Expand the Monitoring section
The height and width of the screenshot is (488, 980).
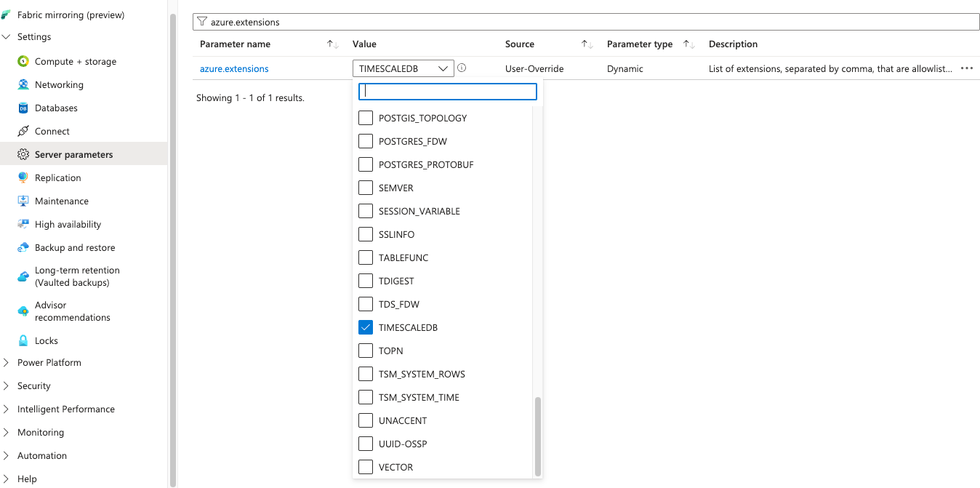coord(40,433)
